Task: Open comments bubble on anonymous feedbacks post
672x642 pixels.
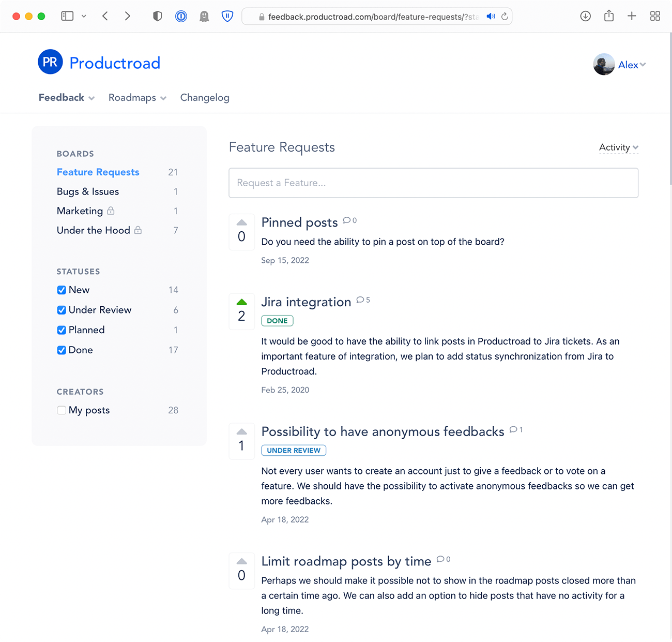Action: click(x=516, y=429)
